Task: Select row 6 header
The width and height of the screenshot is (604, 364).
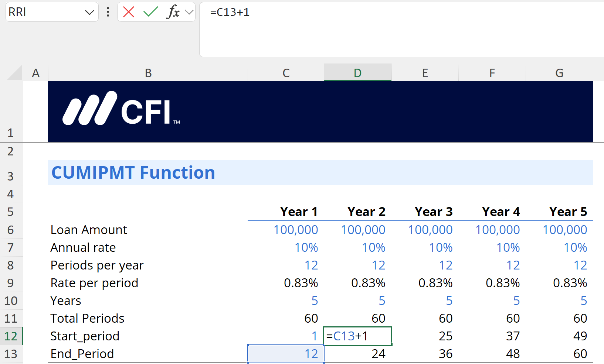Action: 11,230
